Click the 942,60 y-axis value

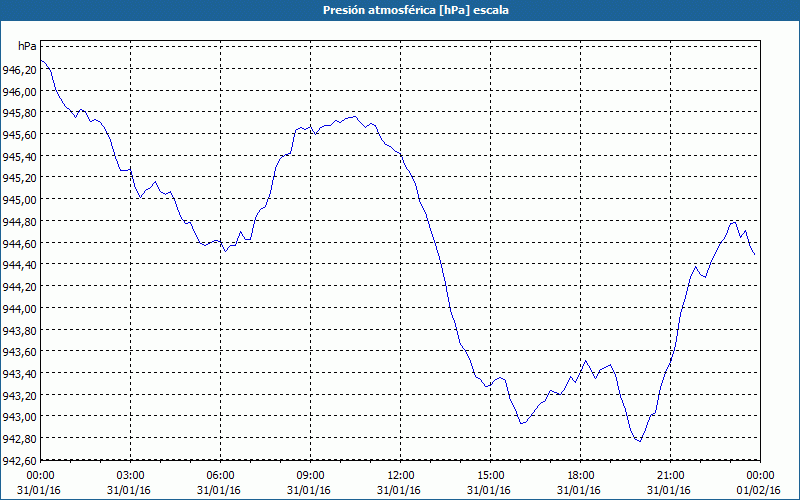point(19,460)
